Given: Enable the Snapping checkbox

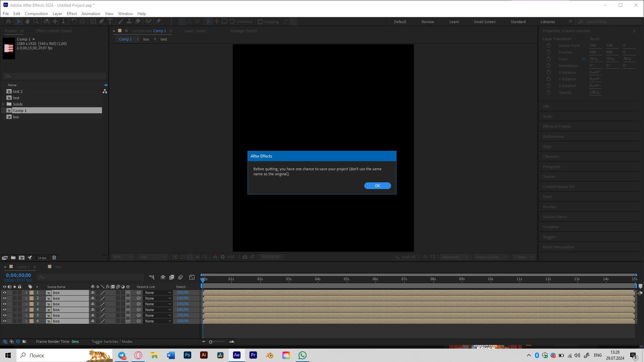Looking at the screenshot, I should tap(260, 22).
